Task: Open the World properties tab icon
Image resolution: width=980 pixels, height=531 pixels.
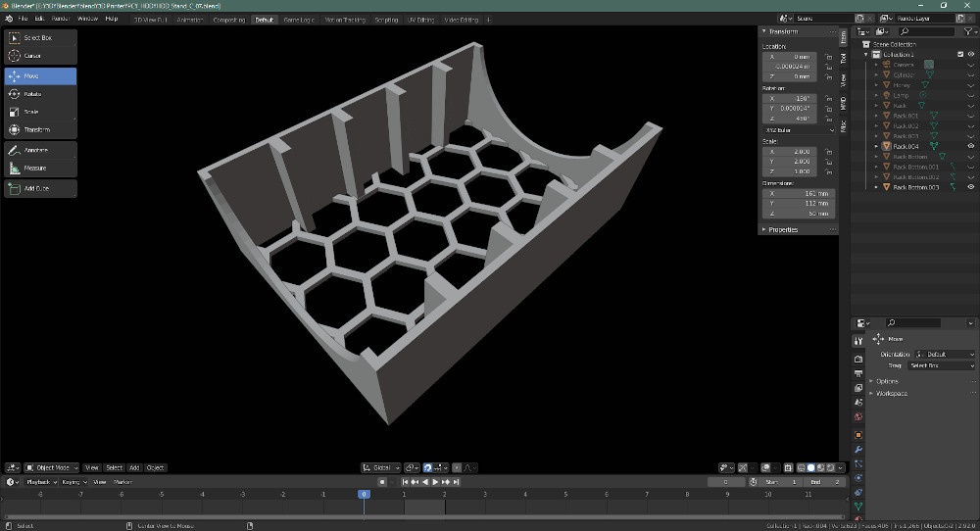Action: [x=858, y=416]
